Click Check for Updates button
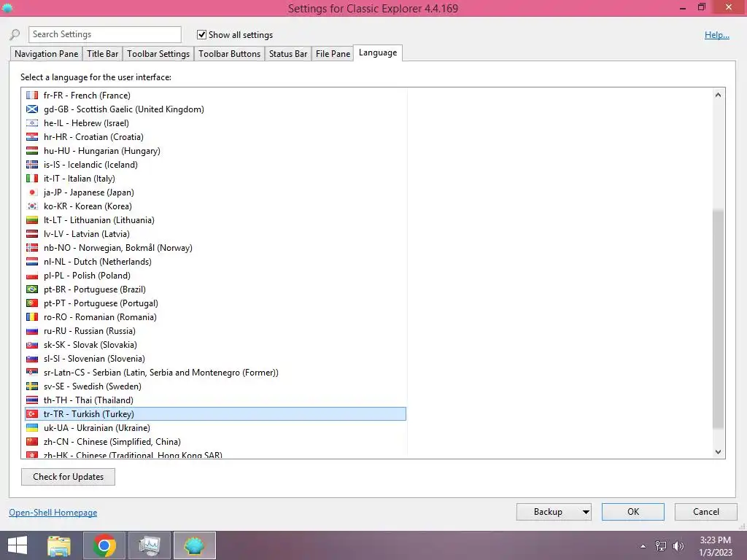Screen dimensions: 747x560 coord(68,477)
